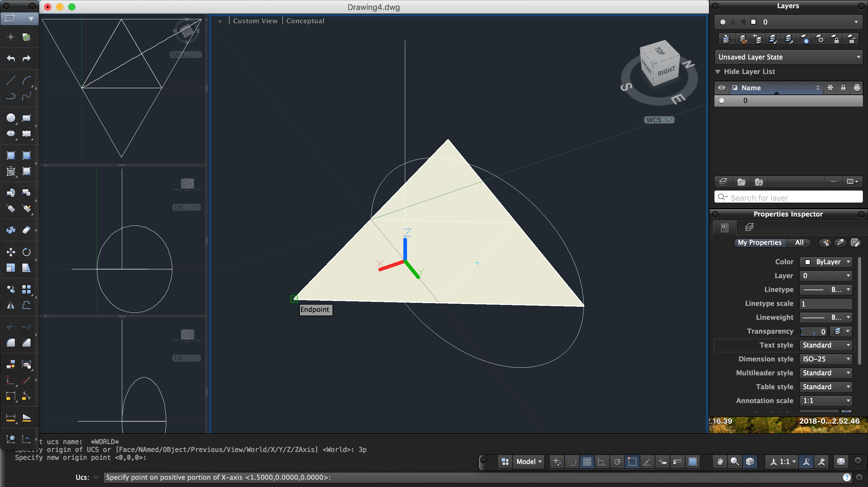Image resolution: width=868 pixels, height=487 pixels.
Task: Select the Chamfer tool
Action: [26, 343]
